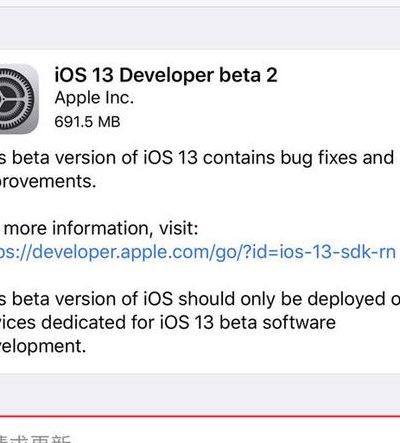This screenshot has height=443, width=400.
Task: Tap the line 'should only be deployed'
Action: pos(200,299)
